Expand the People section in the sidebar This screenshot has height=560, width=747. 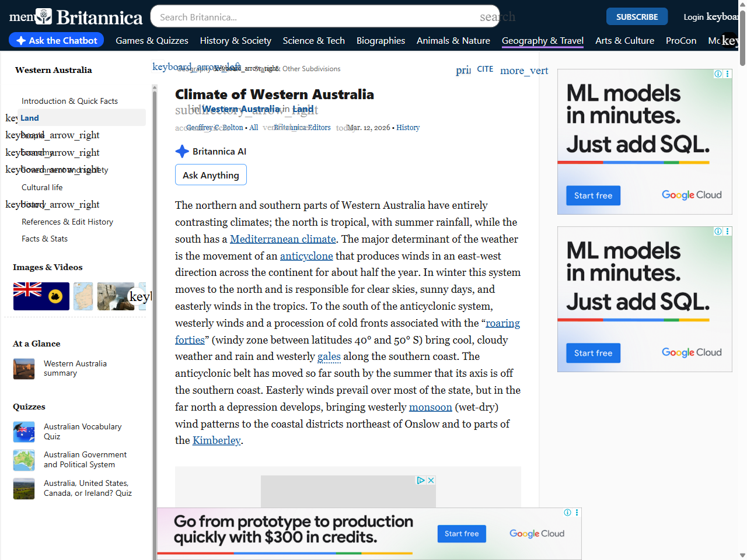pos(53,135)
